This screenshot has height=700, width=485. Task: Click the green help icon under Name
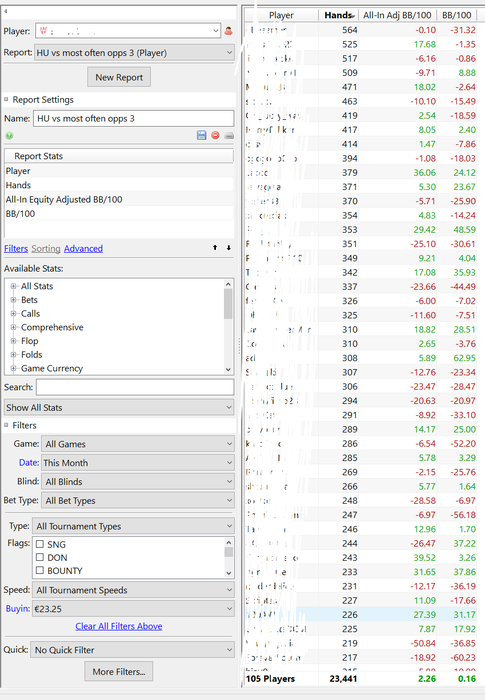point(9,136)
